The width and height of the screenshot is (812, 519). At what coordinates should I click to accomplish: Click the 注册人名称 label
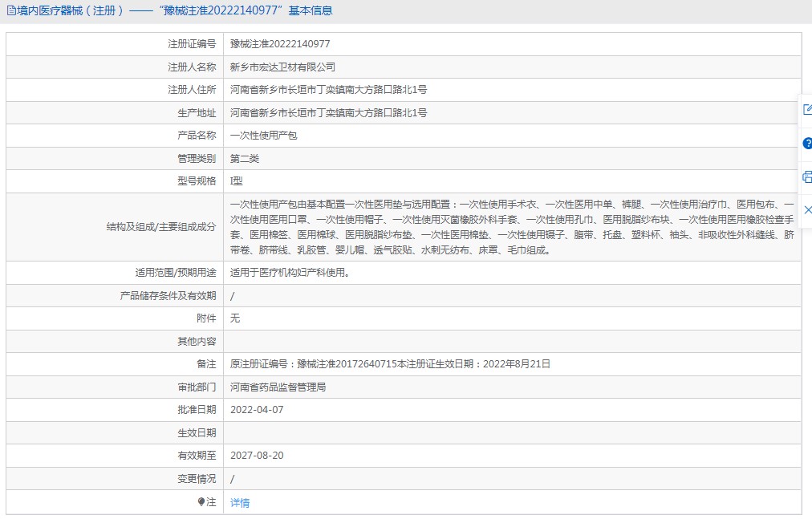tap(192, 67)
